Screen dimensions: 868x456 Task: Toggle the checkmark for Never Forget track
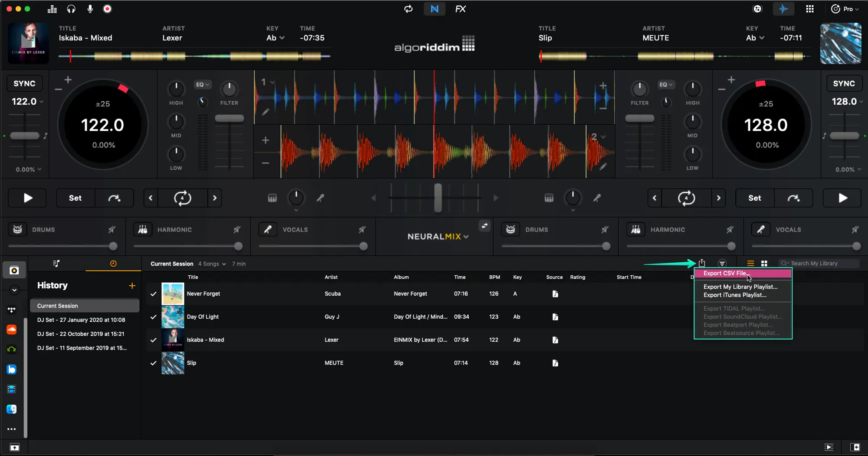point(153,294)
